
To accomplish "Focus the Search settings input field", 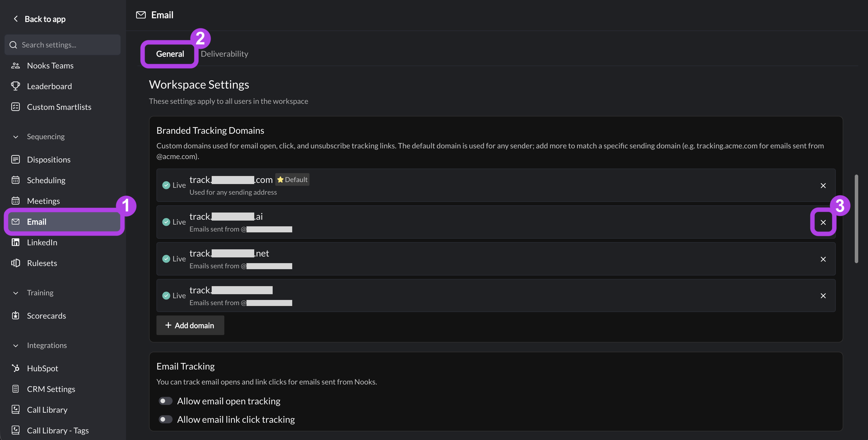I will point(63,45).
